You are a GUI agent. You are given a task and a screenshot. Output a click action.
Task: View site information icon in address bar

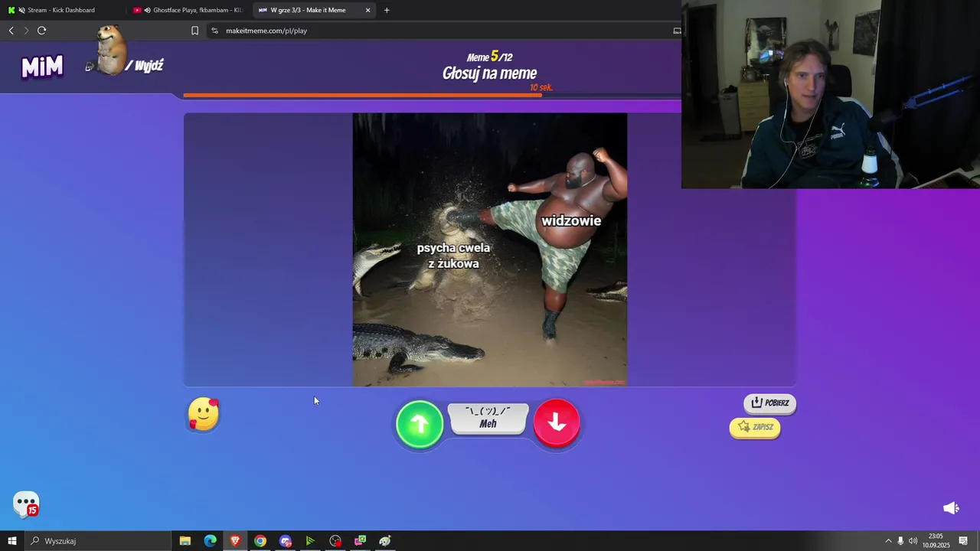[214, 31]
